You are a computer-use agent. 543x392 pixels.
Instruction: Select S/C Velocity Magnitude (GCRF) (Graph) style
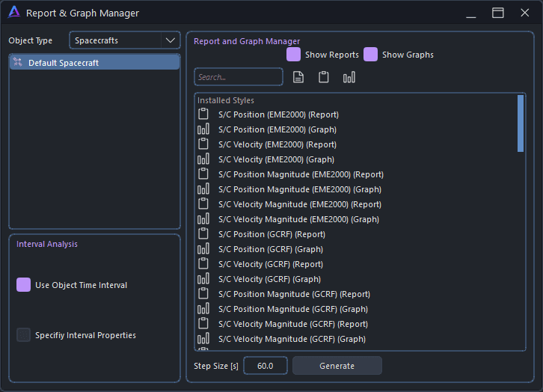[357, 339]
